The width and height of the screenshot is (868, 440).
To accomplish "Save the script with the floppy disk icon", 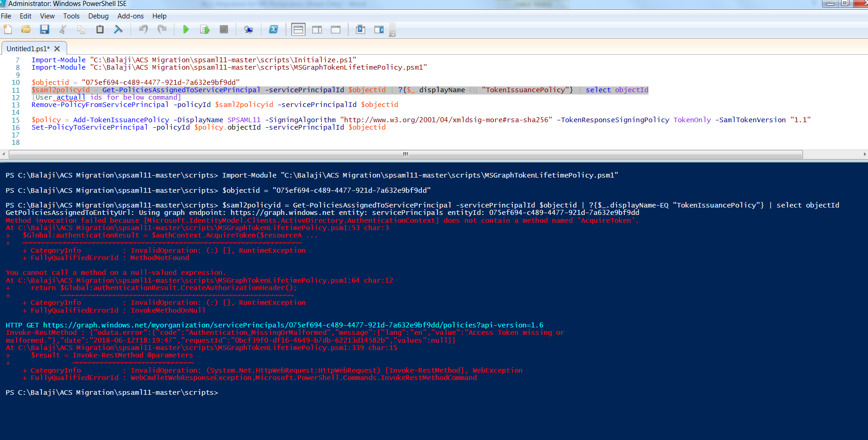I will [x=45, y=30].
